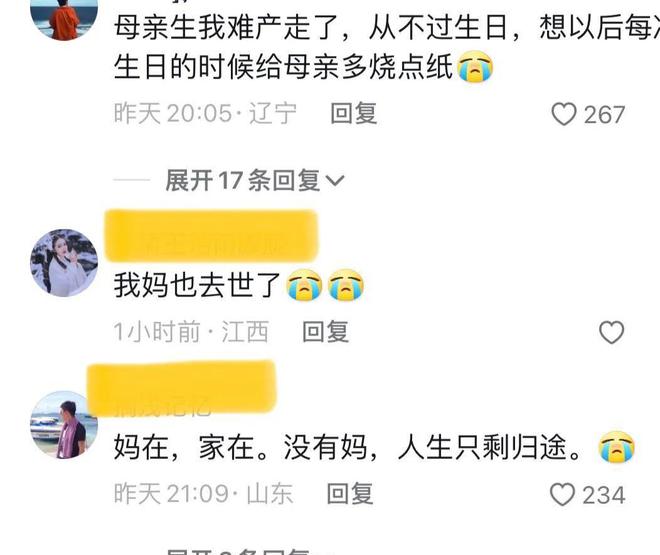Select the comment about 母亲生我难产走了

387,47
